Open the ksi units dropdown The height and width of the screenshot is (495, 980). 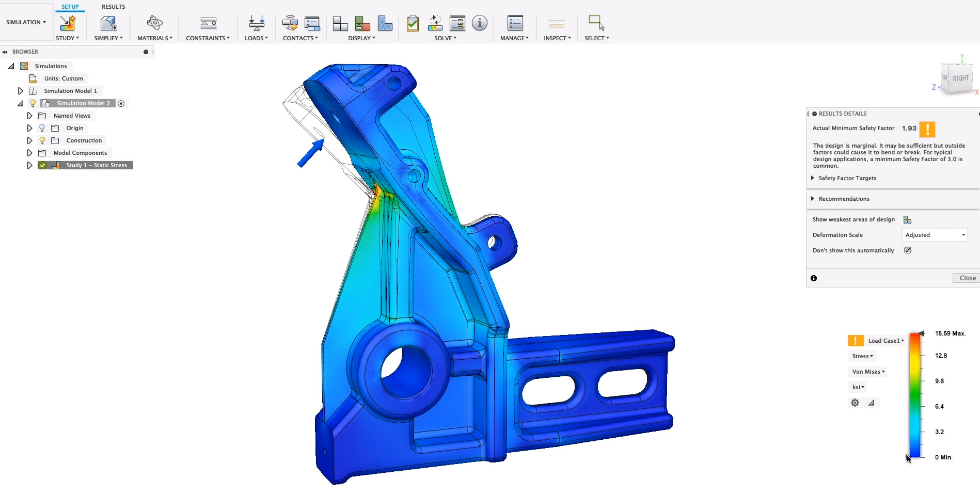click(858, 387)
